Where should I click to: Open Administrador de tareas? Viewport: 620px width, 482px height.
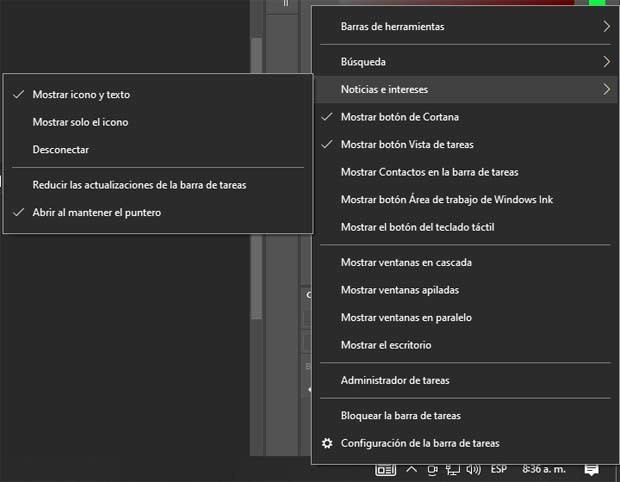[x=465, y=380]
